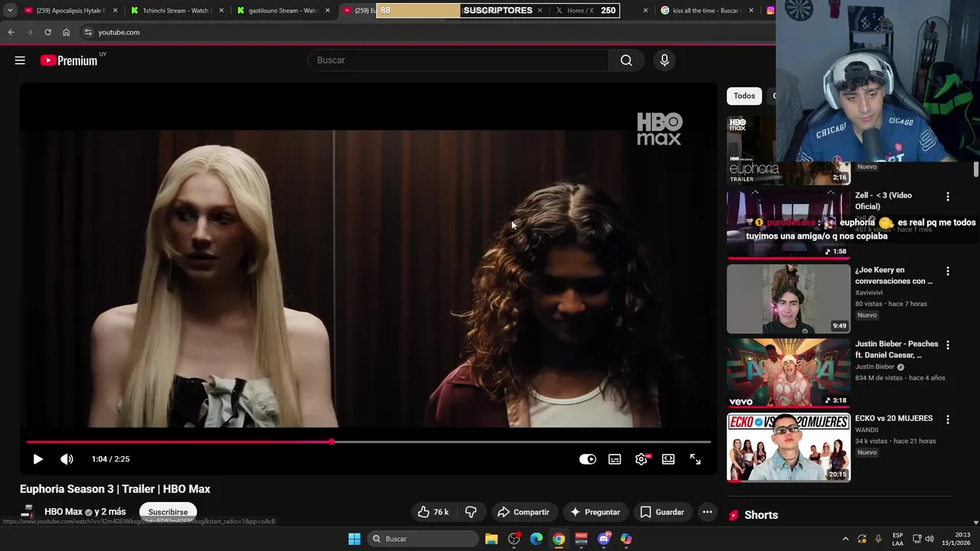Open options for the Joe Keery video
Viewport: 980px width, 551px height.
[x=948, y=271]
